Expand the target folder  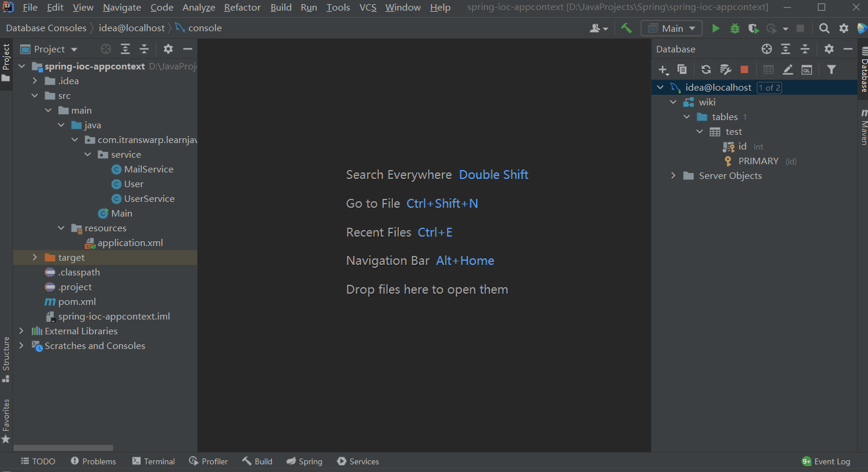click(35, 257)
